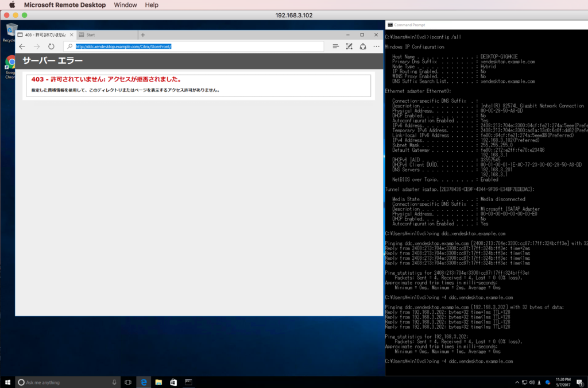Screen dimensions: 588x388
Task: Go forward in Edge browser
Action: pyautogui.click(x=37, y=47)
